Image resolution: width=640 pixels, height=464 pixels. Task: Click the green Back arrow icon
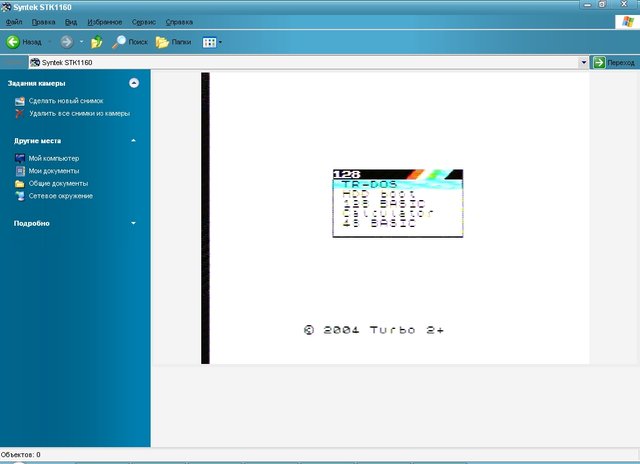click(13, 42)
